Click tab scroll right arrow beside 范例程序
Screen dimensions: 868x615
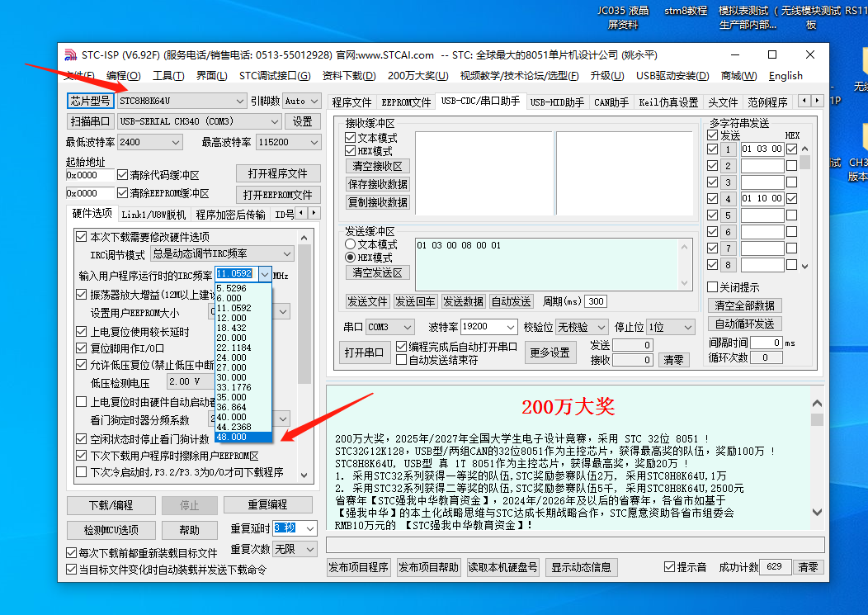coord(817,101)
